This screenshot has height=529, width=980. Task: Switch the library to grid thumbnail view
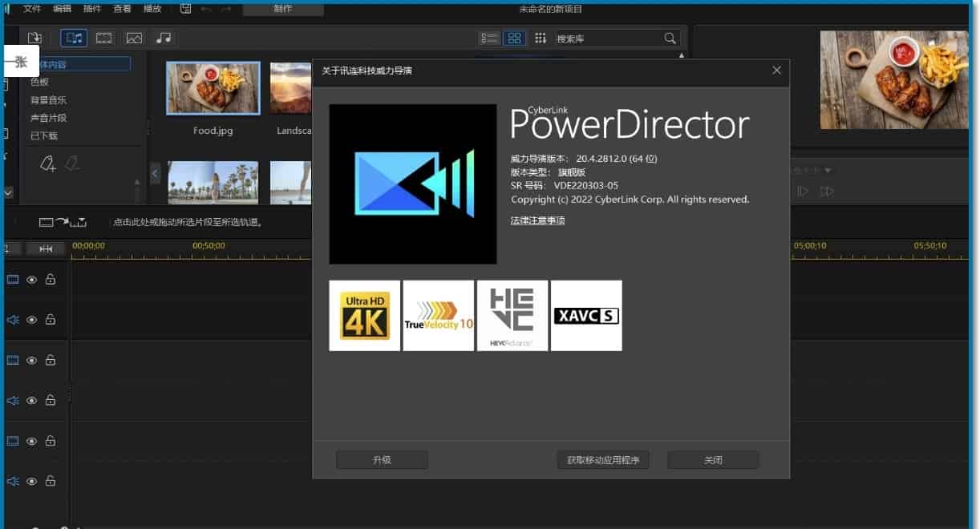pos(514,38)
